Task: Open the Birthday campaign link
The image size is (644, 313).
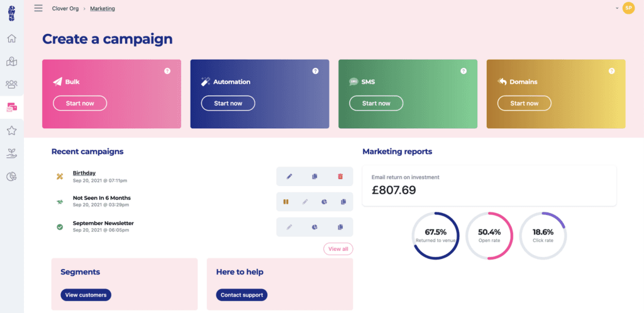Action: pyautogui.click(x=84, y=173)
